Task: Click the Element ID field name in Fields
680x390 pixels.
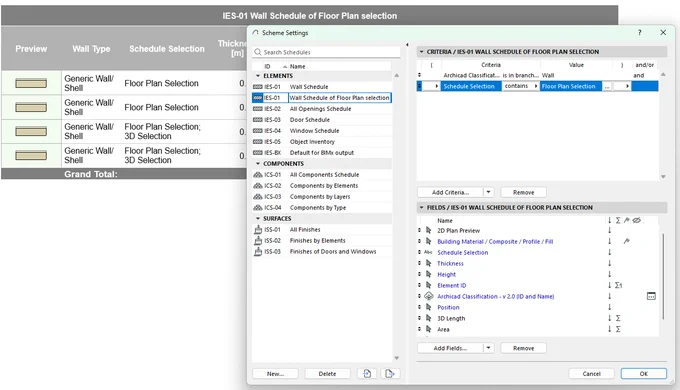Action: [451, 285]
